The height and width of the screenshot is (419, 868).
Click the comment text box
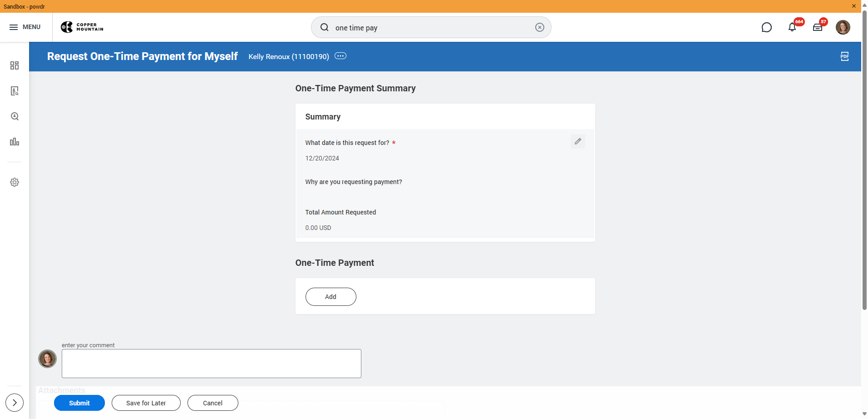coord(212,364)
